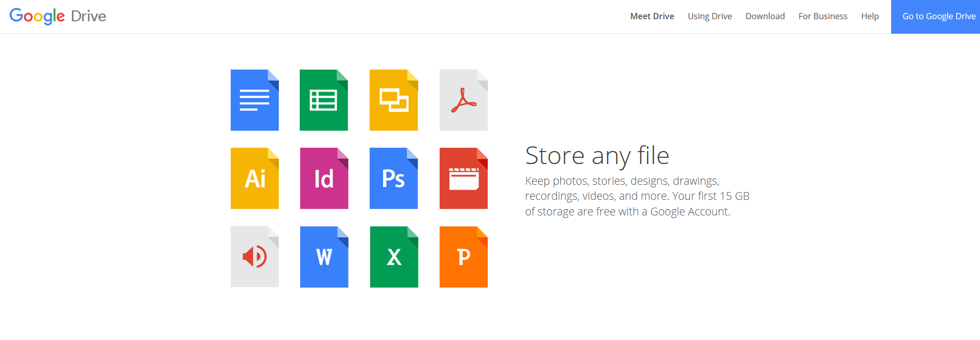980x340 pixels.
Task: Click the Adobe Illustrator Ai file icon
Action: coord(255,179)
